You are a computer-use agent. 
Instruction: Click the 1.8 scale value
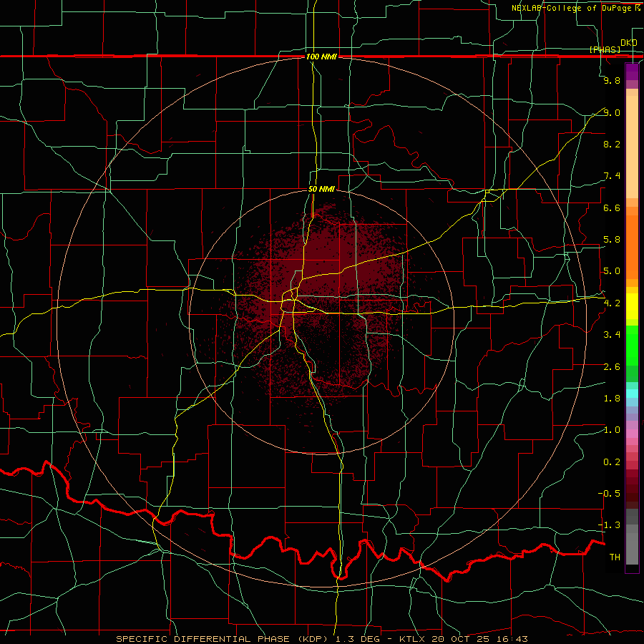[612, 399]
